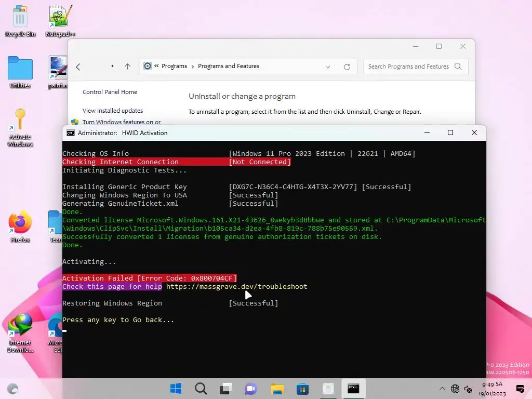Select the command prompt taskbar item
The width and height of the screenshot is (532, 399).
[353, 389]
